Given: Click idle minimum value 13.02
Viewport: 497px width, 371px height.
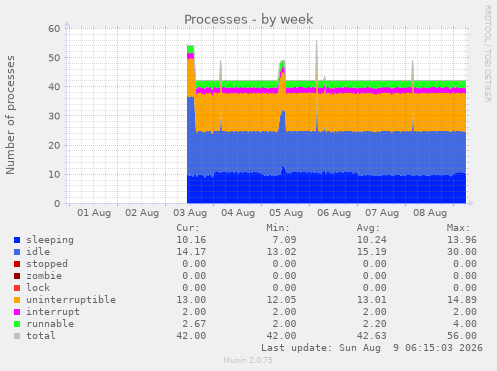Looking at the screenshot, I should [282, 252].
